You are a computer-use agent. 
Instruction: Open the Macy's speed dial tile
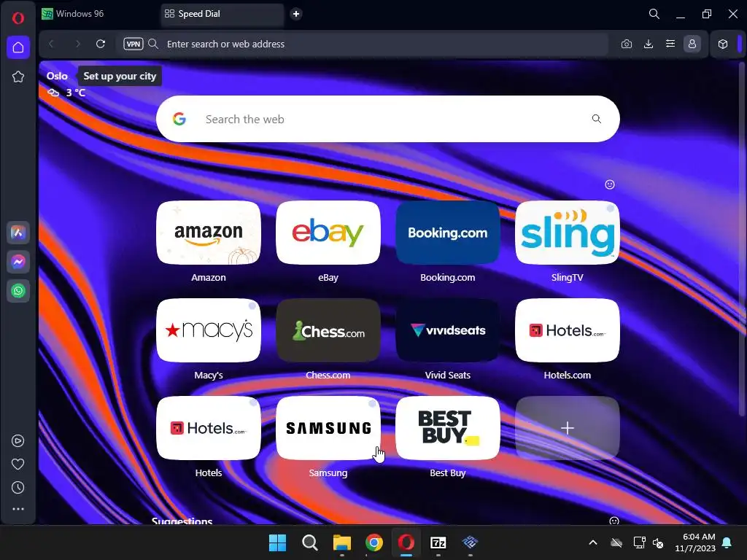point(209,330)
